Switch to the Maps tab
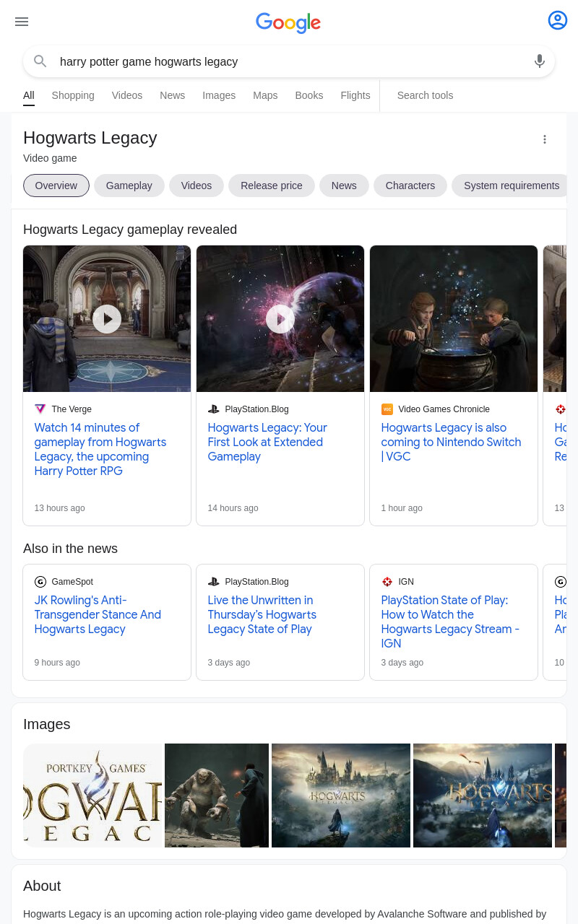The height and width of the screenshot is (924, 578). pyautogui.click(x=265, y=95)
